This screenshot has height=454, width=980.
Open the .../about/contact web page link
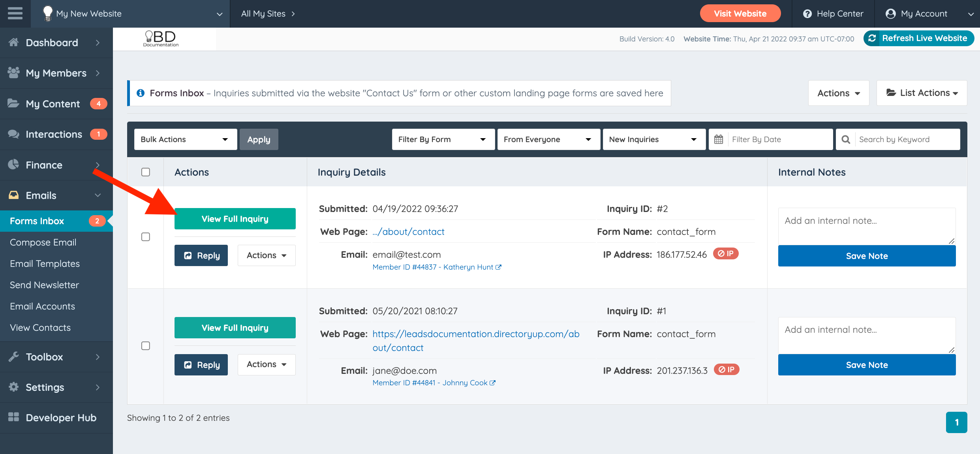[408, 232]
